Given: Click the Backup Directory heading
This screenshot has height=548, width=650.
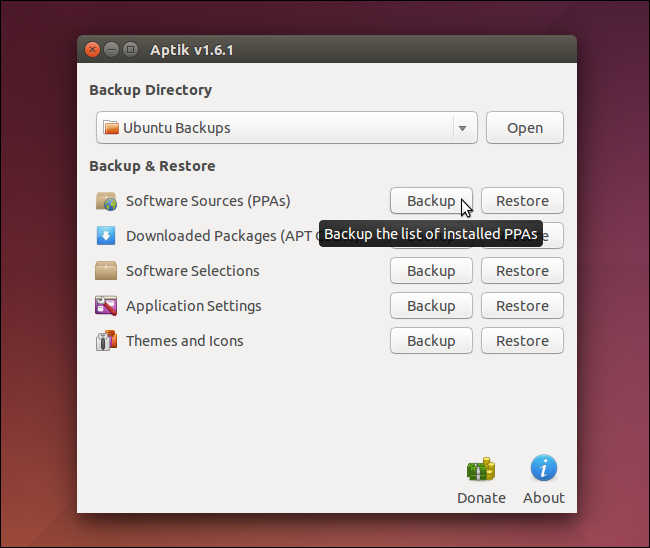Looking at the screenshot, I should [150, 90].
